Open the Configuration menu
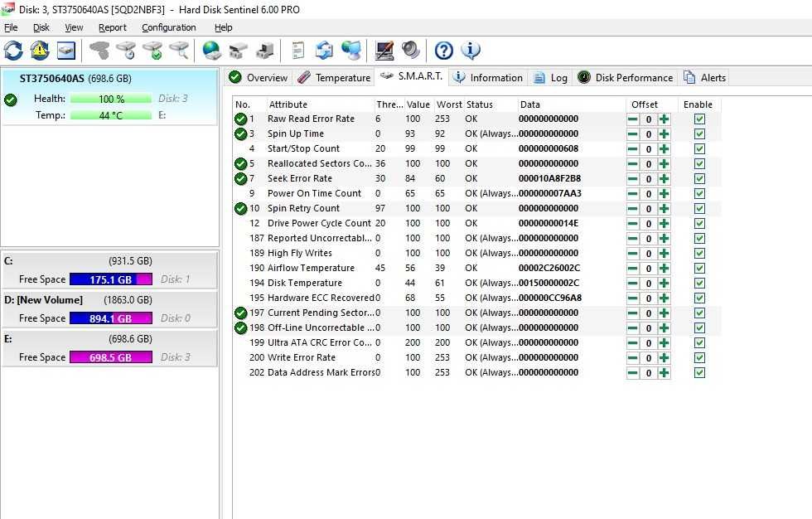The height and width of the screenshot is (519, 812). [169, 27]
